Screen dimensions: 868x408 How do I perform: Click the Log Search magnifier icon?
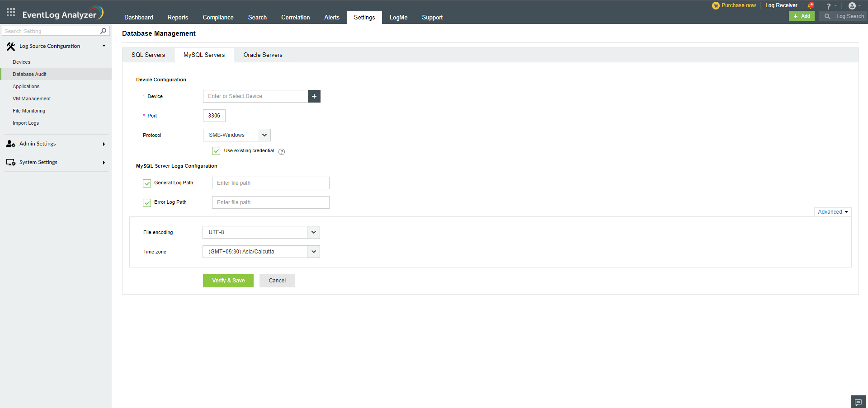(x=827, y=16)
